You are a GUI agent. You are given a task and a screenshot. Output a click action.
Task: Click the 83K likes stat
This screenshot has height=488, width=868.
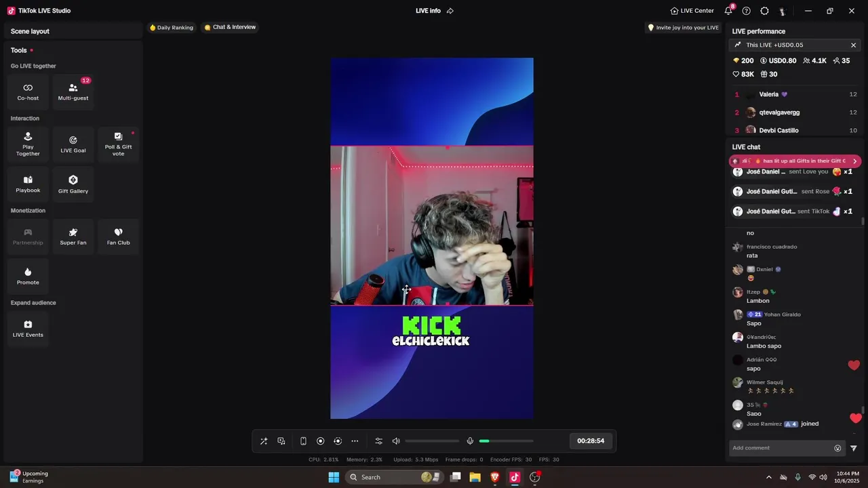[x=743, y=74]
